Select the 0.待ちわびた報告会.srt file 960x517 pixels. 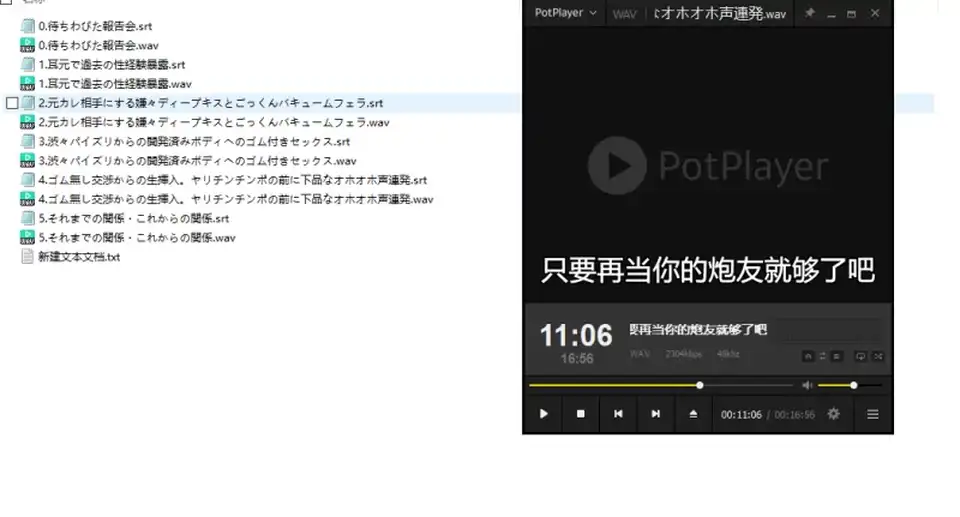coord(95,26)
